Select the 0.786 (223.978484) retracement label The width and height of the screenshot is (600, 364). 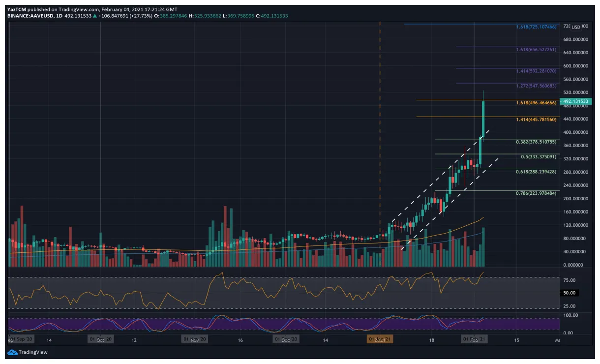537,193
